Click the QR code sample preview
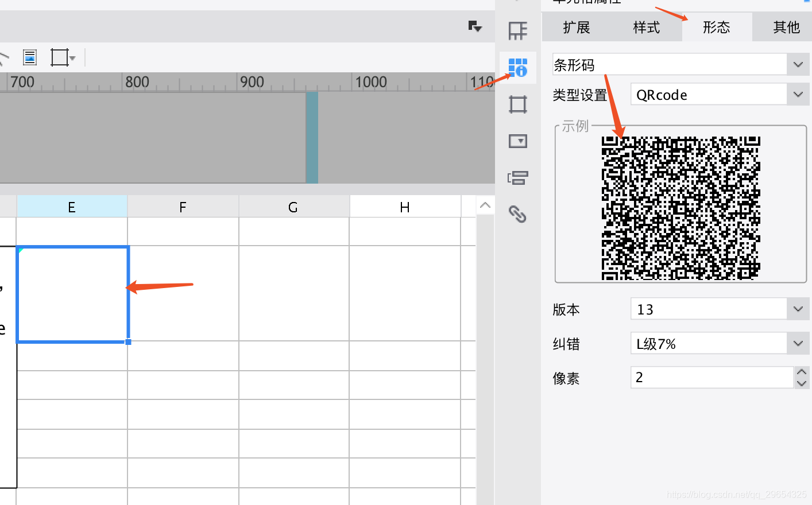The height and width of the screenshot is (505, 812). [x=681, y=208]
